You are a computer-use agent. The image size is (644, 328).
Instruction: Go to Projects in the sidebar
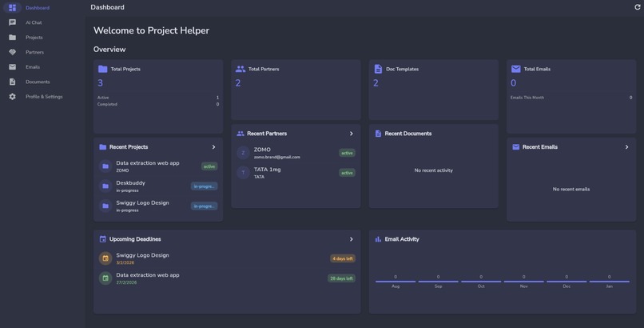click(42, 38)
